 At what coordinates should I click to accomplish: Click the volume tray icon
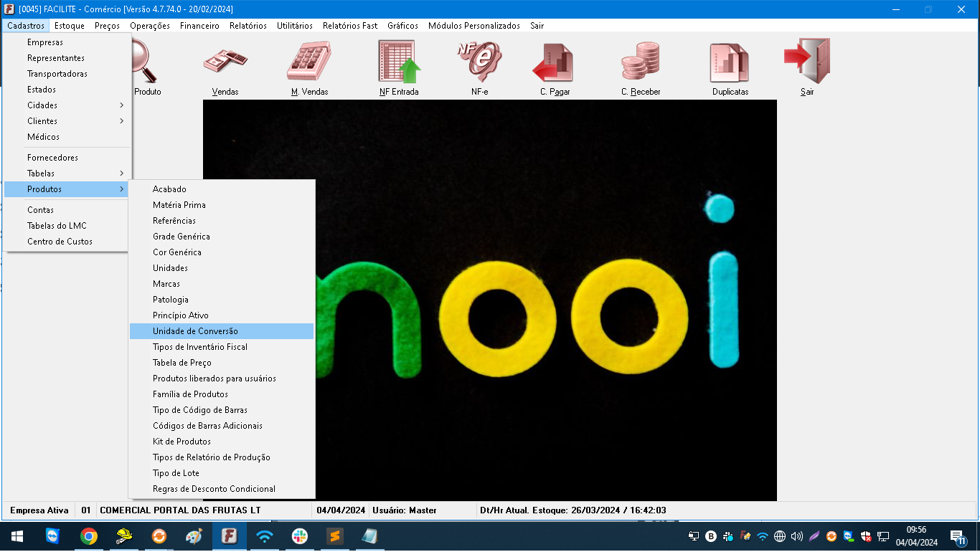(x=797, y=536)
